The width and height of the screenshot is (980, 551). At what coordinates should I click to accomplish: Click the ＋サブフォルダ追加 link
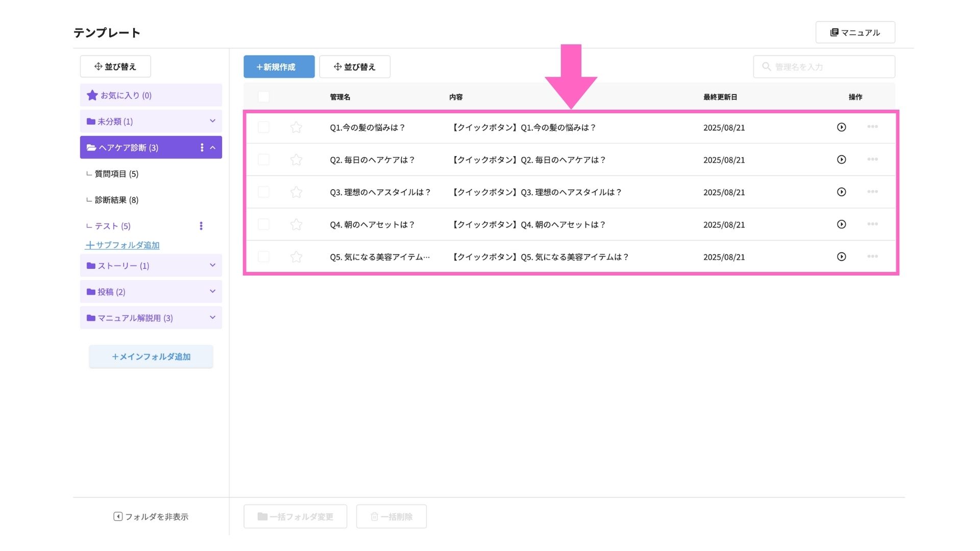(122, 245)
